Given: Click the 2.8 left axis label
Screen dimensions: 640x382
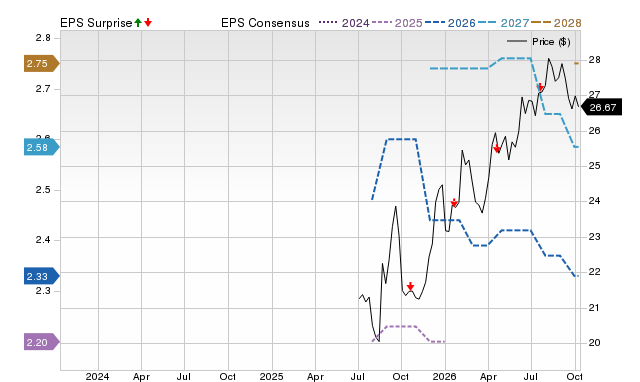Looking at the screenshot, I should tap(43, 38).
